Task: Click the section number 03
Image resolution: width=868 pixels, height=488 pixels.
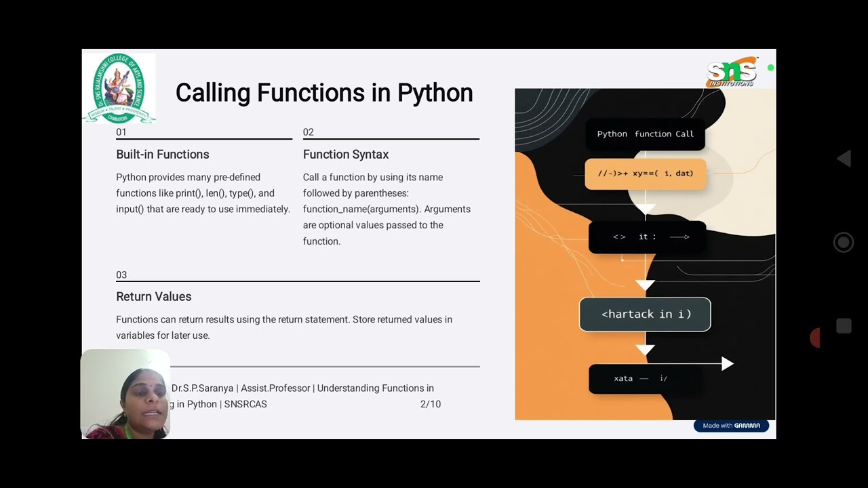Action: pos(121,275)
